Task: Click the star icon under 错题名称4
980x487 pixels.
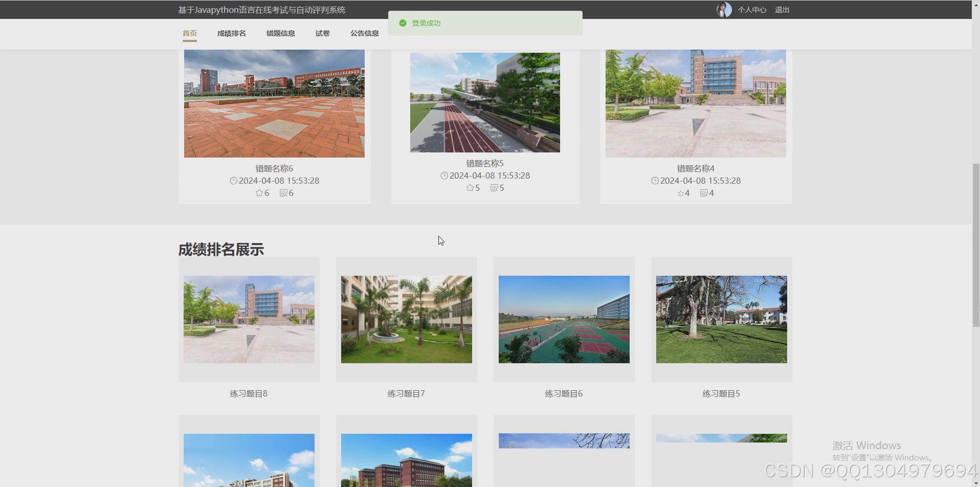Action: [x=681, y=193]
